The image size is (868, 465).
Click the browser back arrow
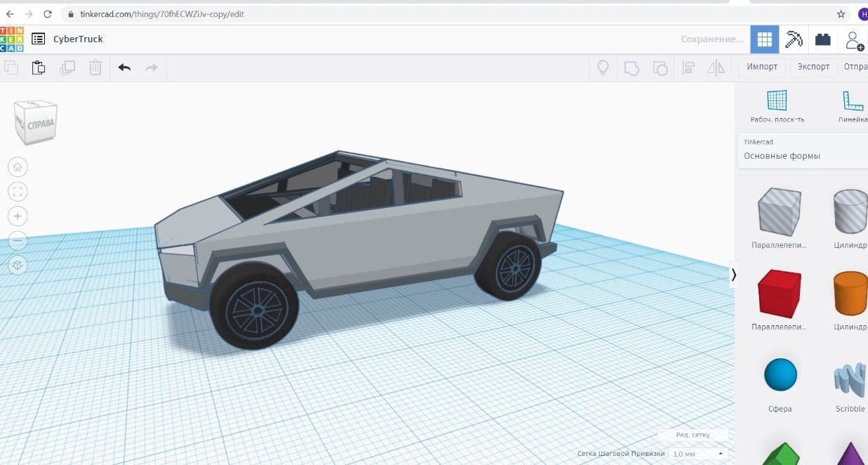pyautogui.click(x=10, y=14)
